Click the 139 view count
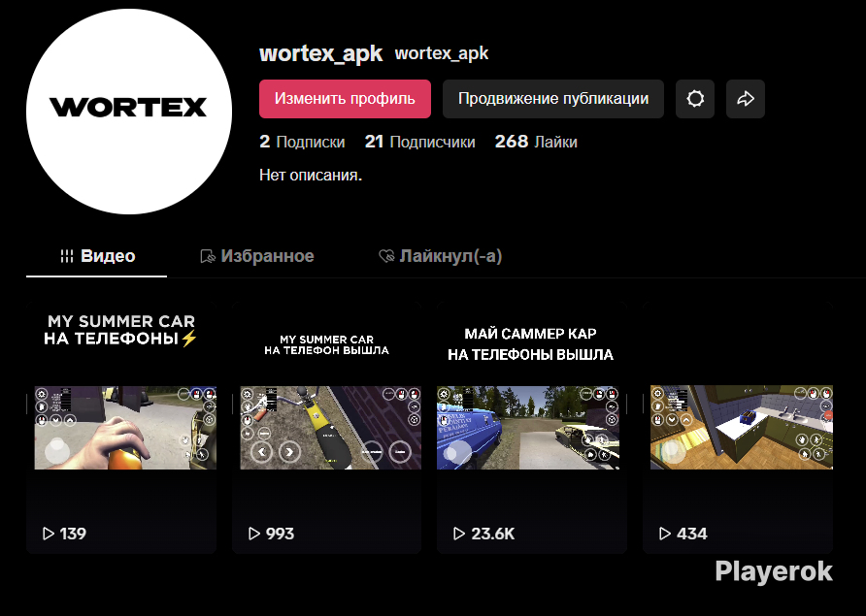The image size is (866, 616). [x=73, y=534]
